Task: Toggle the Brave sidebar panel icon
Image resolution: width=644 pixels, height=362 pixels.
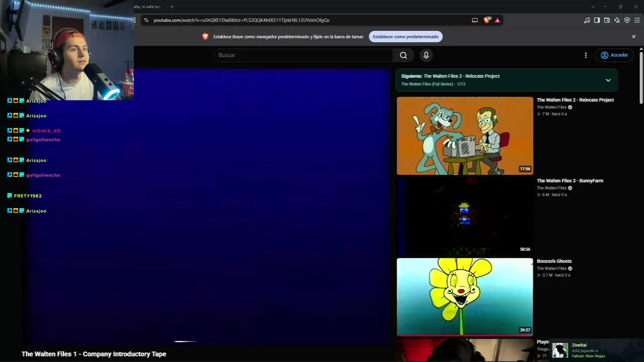Action: 597,20
